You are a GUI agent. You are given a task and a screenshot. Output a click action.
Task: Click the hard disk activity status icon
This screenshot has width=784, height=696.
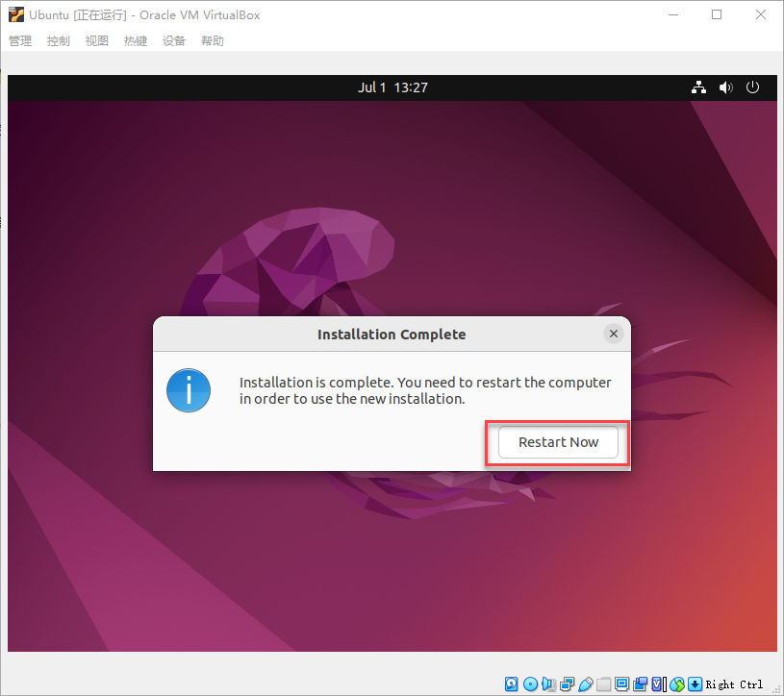[512, 684]
